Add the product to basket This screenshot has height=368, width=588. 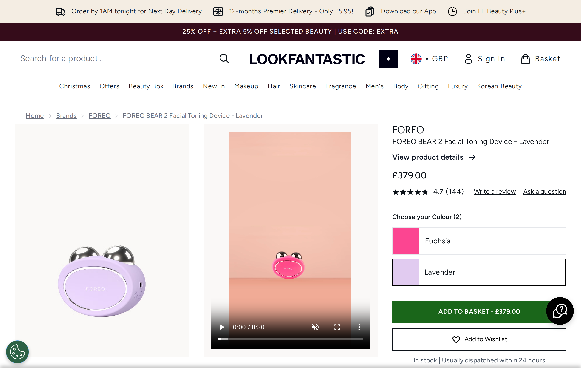pyautogui.click(x=479, y=311)
